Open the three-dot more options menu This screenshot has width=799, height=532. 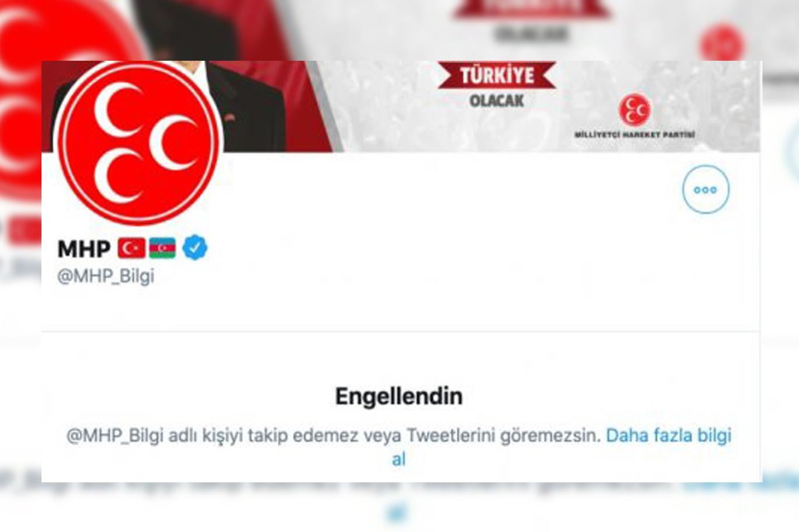point(706,189)
